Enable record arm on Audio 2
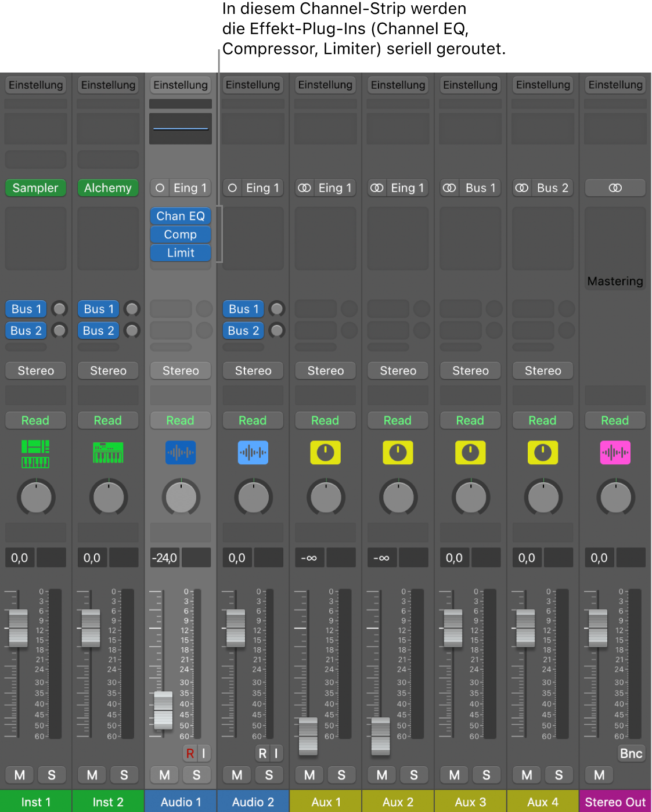 tap(261, 753)
